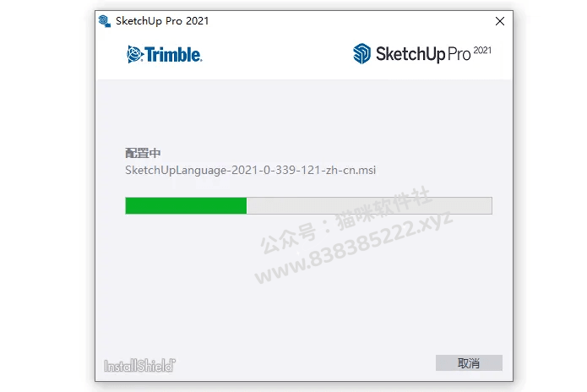Viewport: 587px width, 392px height.
Task: Click the Trimble globe logo icon
Action: coord(135,55)
